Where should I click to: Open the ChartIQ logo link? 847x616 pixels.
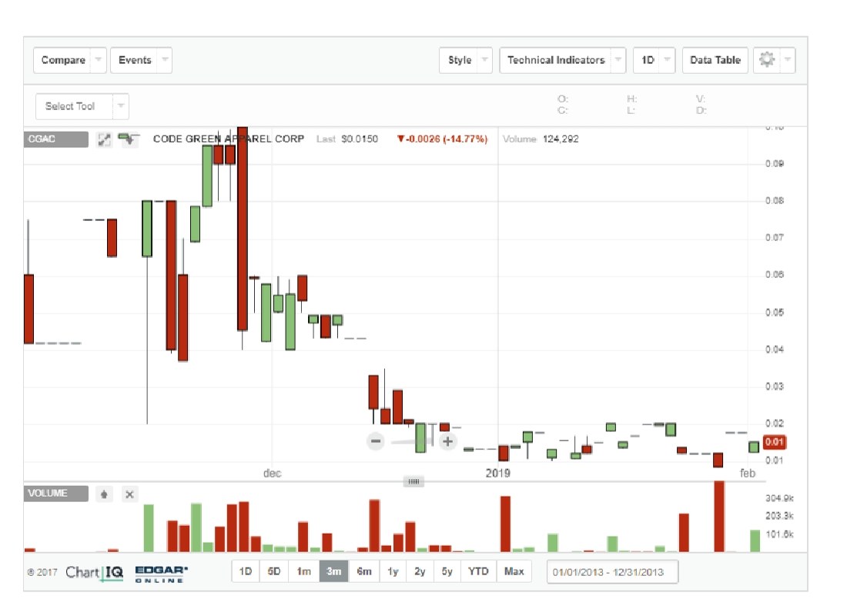95,573
